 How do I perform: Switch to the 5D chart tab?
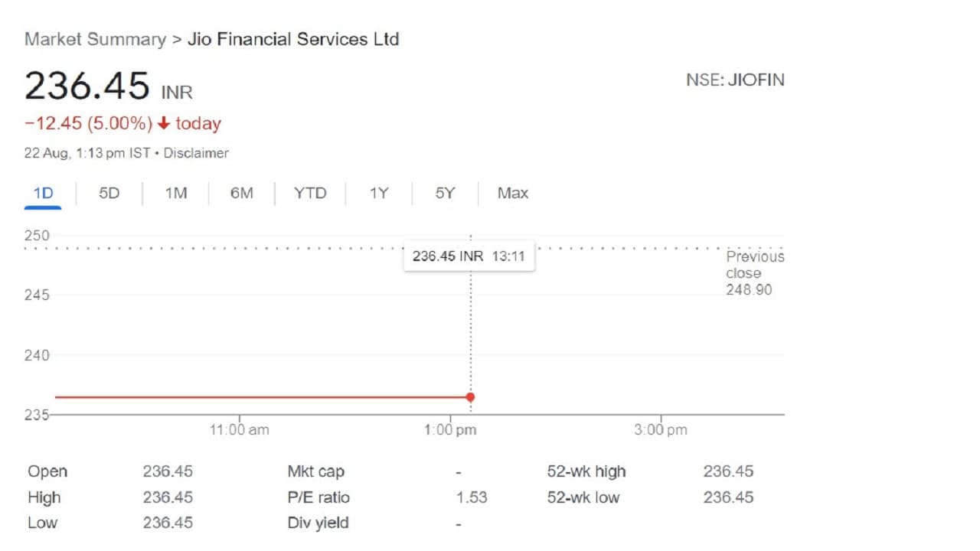[109, 194]
